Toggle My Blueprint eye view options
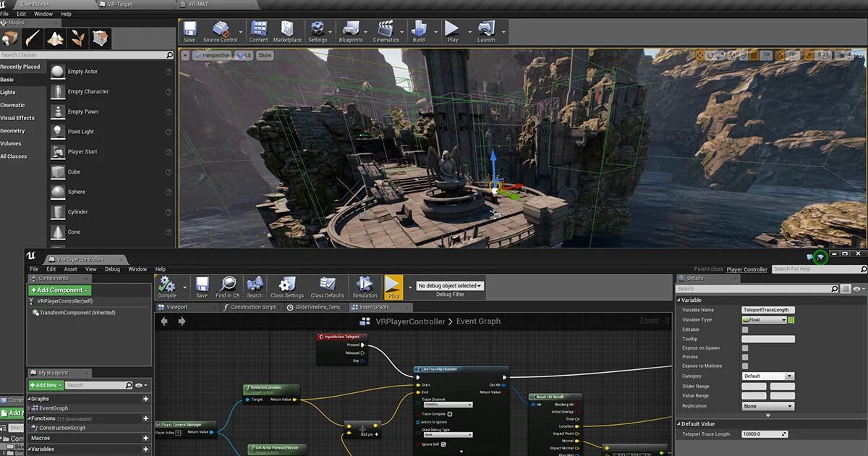 140,385
